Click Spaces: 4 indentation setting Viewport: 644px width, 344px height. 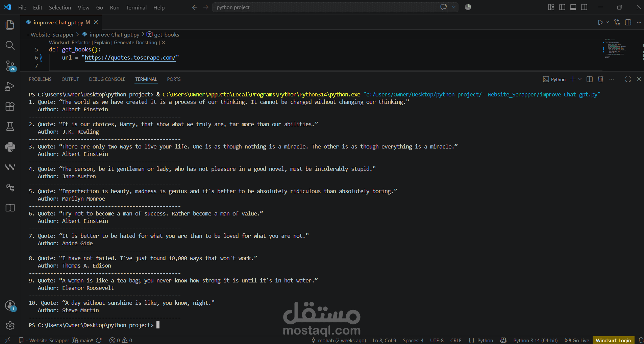tap(413, 340)
